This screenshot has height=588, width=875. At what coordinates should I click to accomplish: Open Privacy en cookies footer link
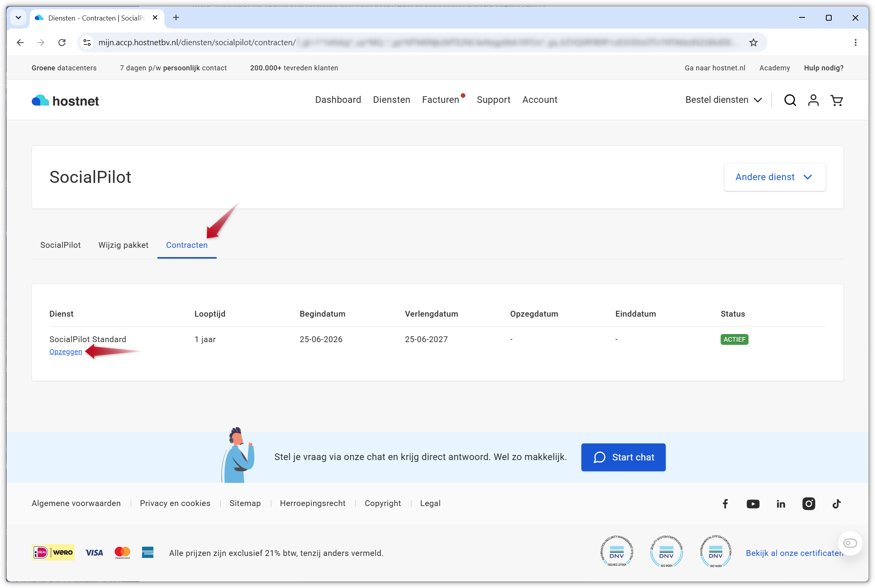(175, 503)
